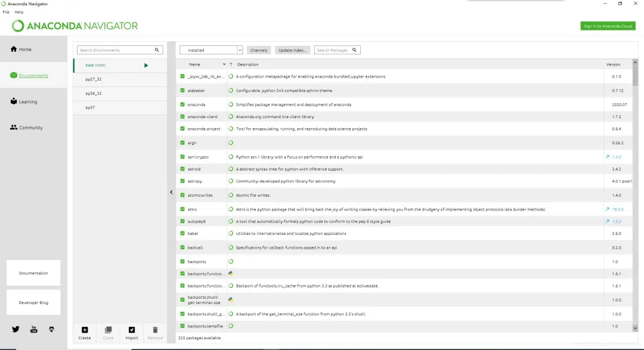Toggle the anaconda-project package checkbox
644x350 pixels.
click(x=182, y=129)
